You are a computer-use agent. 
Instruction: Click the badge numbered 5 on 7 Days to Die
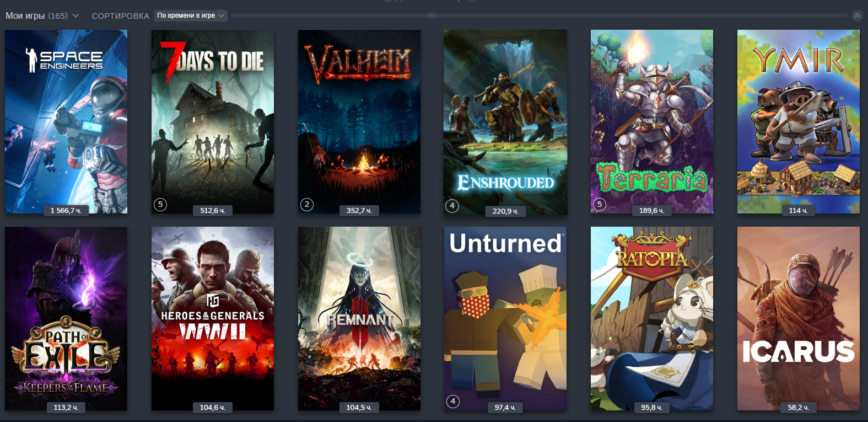tap(160, 205)
